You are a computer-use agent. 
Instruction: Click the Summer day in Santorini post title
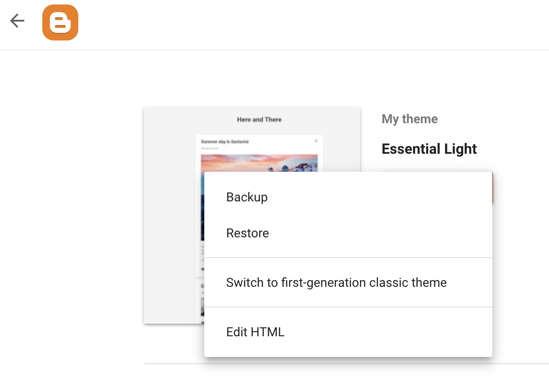225,142
